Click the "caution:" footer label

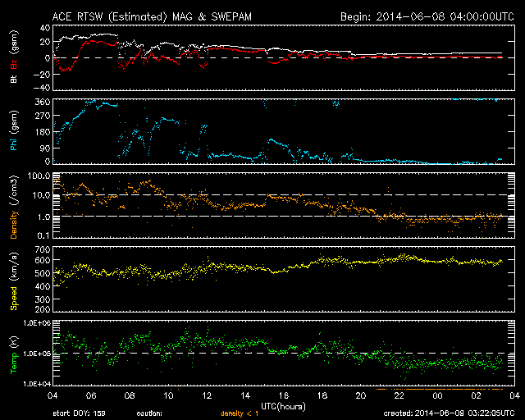(149, 413)
